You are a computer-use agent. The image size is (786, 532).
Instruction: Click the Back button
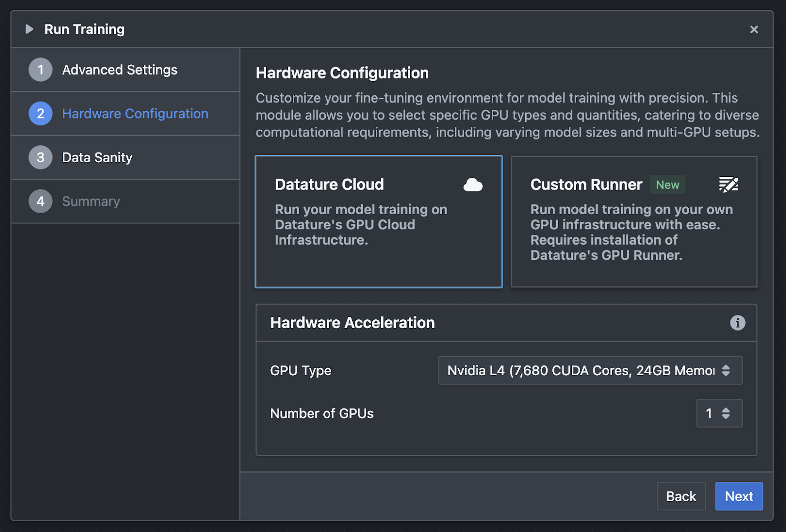pyautogui.click(x=681, y=496)
